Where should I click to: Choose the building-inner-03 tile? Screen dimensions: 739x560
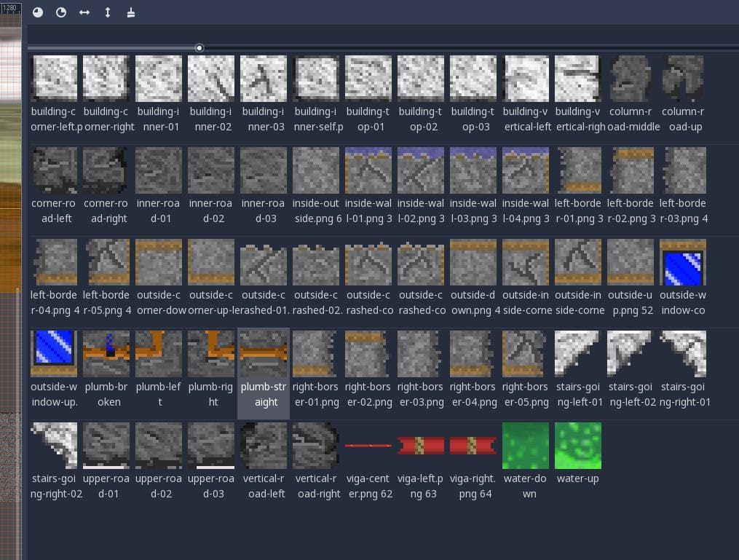264,94
